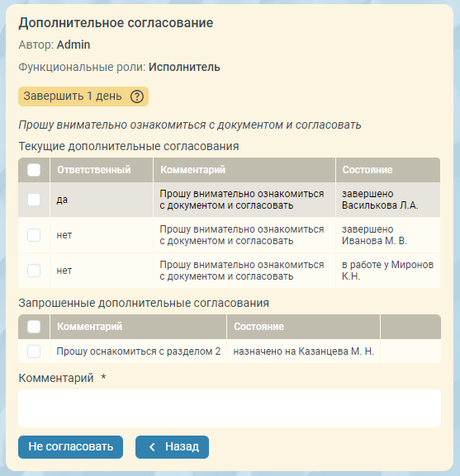Viewport: 460px width, 476px height.
Task: Focus the Комментарий text field
Action: 230,408
